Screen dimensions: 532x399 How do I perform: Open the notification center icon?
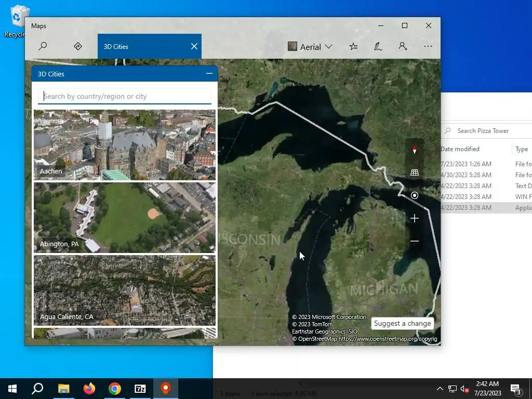point(516,389)
